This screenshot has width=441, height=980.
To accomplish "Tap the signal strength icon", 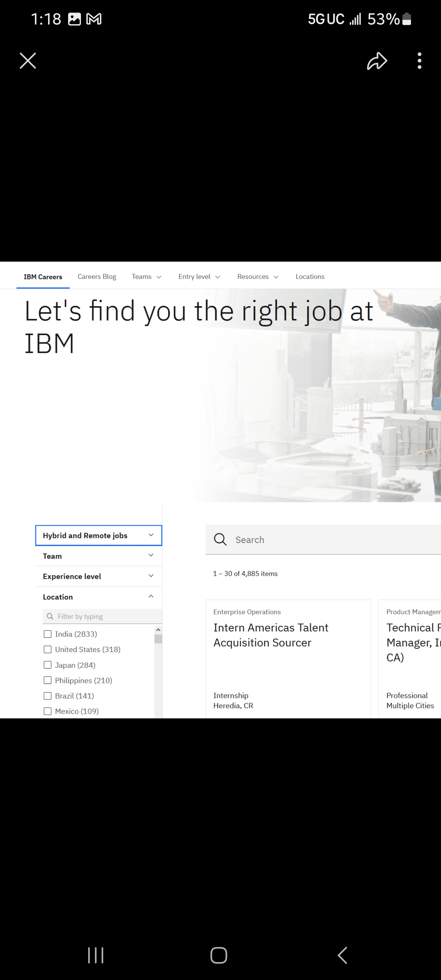I will pyautogui.click(x=355, y=19).
